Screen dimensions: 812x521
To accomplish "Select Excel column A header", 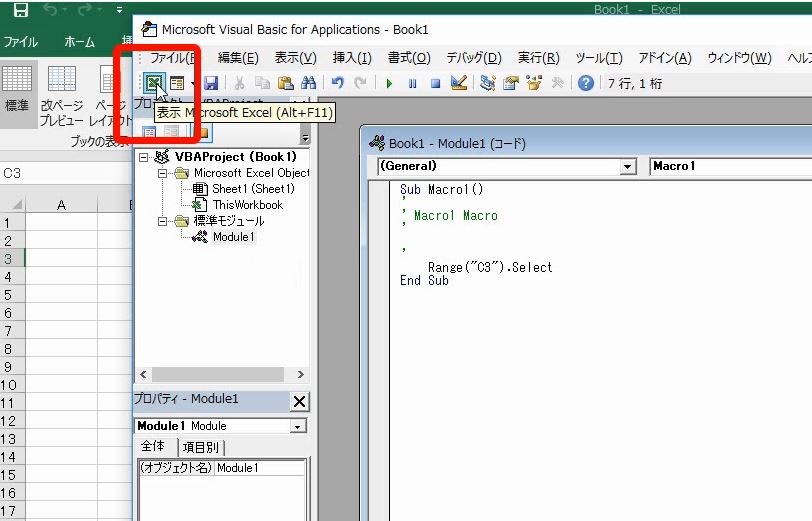I will click(61, 205).
